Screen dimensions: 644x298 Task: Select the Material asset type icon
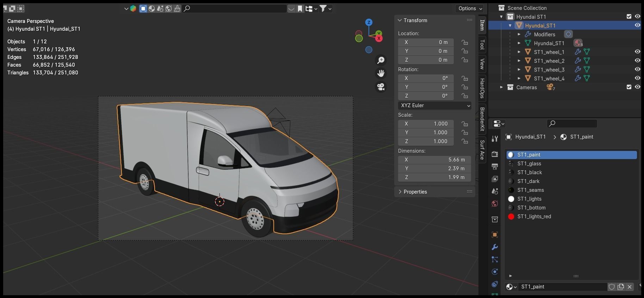[151, 8]
